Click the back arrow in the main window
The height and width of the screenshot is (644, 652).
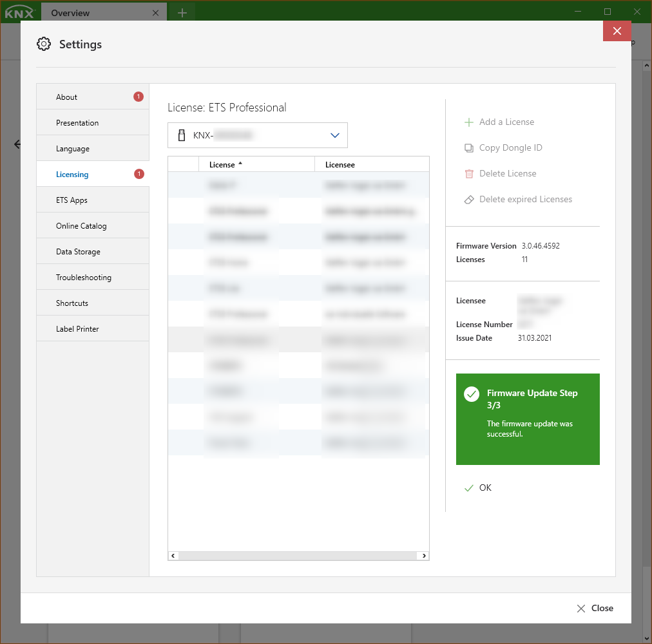(17, 144)
